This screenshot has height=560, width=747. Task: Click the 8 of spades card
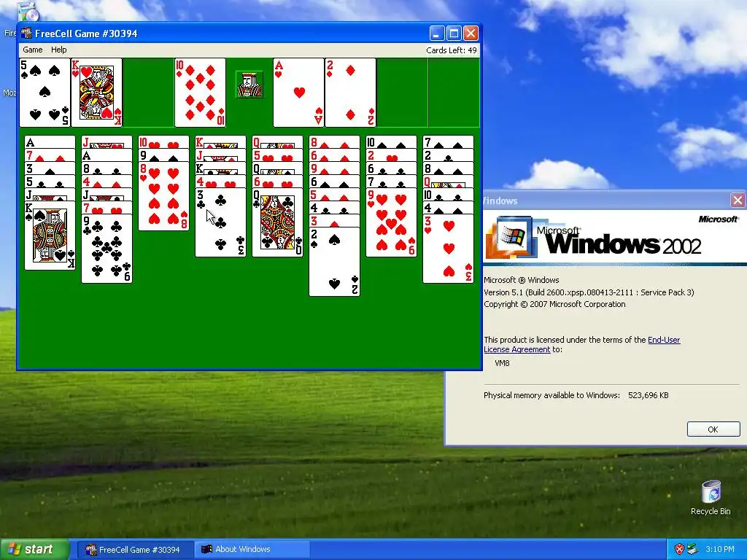448,168
